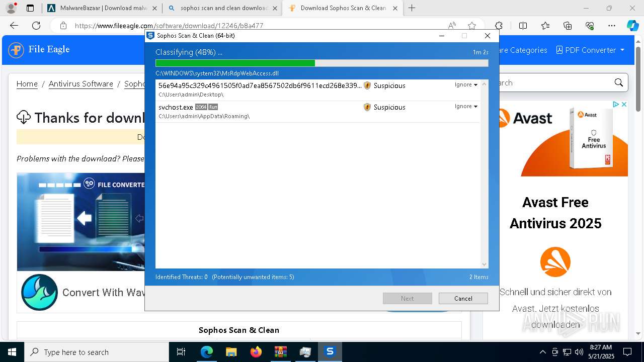The width and height of the screenshot is (644, 362).
Task: Click the disabled Next button
Action: click(x=408, y=298)
